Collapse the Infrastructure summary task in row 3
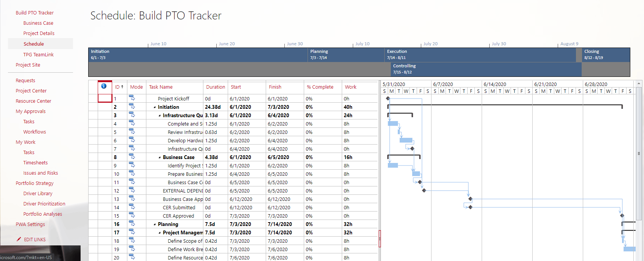 click(160, 116)
